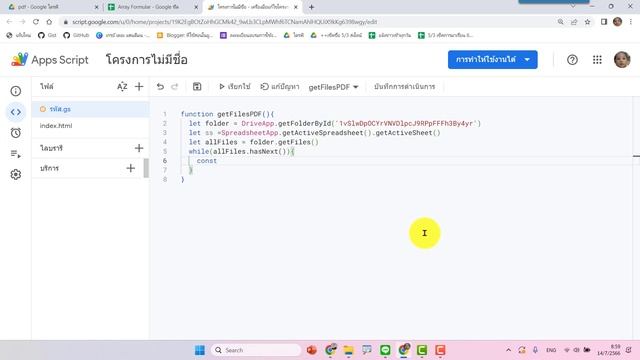Viewport: 640px width, 360px height.
Task: Expand the Deploy button dropdown arrow
Action: pos(527,60)
